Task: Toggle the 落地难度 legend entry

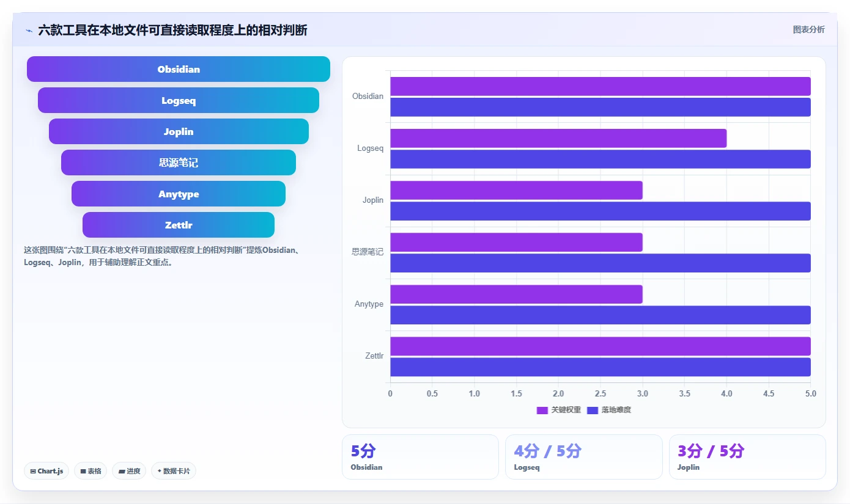Action: 609,410
